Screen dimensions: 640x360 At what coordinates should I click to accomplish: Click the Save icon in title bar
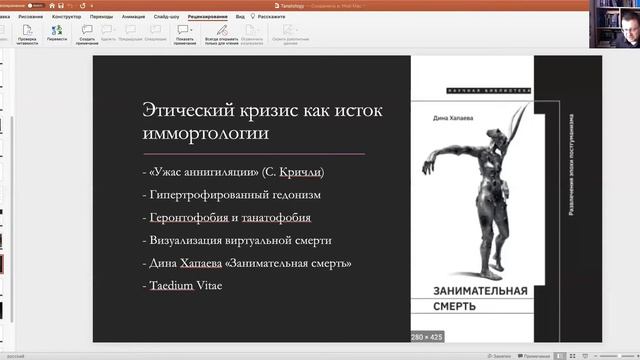(61, 6)
